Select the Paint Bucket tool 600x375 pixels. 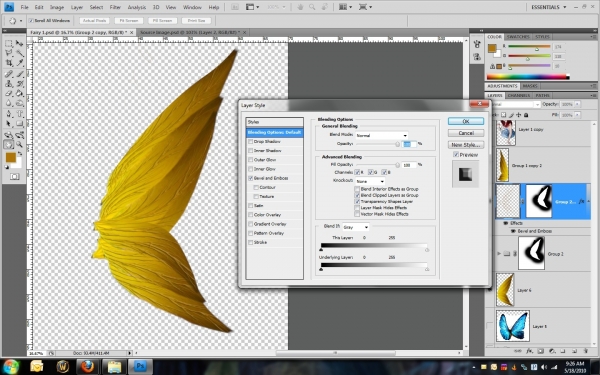click(20, 93)
